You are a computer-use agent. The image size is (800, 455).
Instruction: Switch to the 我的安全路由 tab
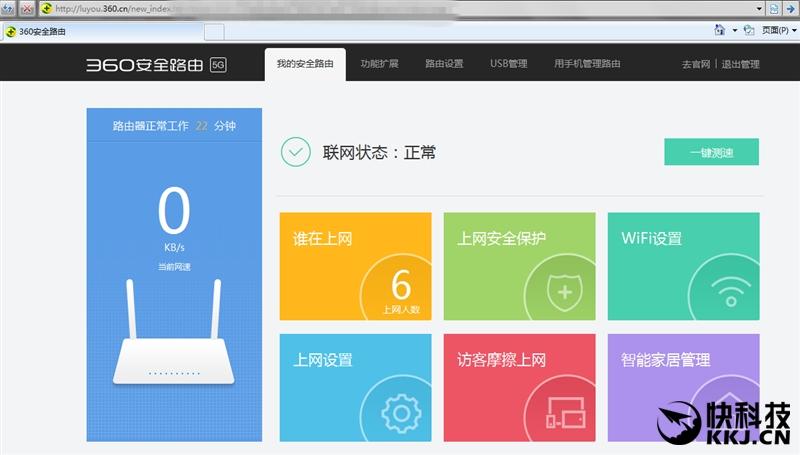(x=305, y=64)
